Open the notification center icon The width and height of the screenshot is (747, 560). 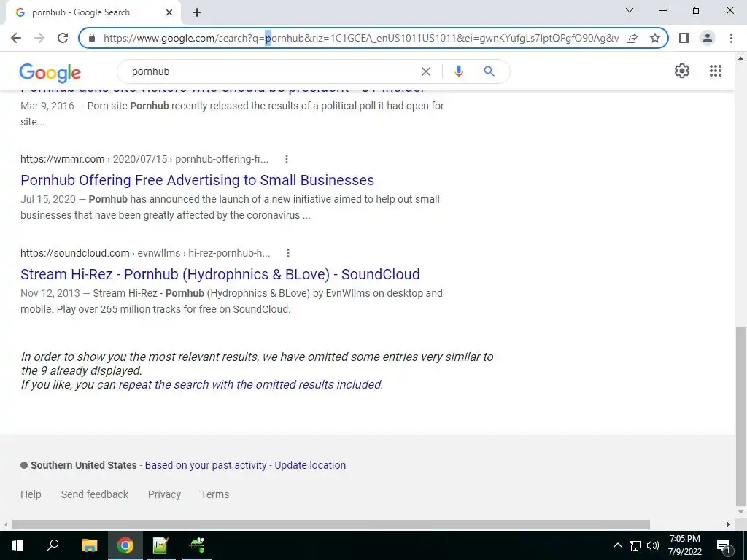coord(724,545)
